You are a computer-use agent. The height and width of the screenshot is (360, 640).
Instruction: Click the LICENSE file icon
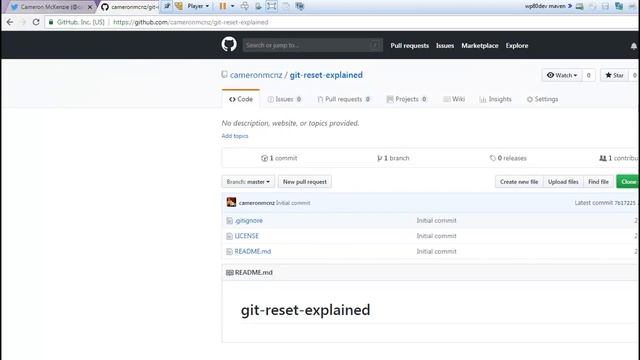229,236
